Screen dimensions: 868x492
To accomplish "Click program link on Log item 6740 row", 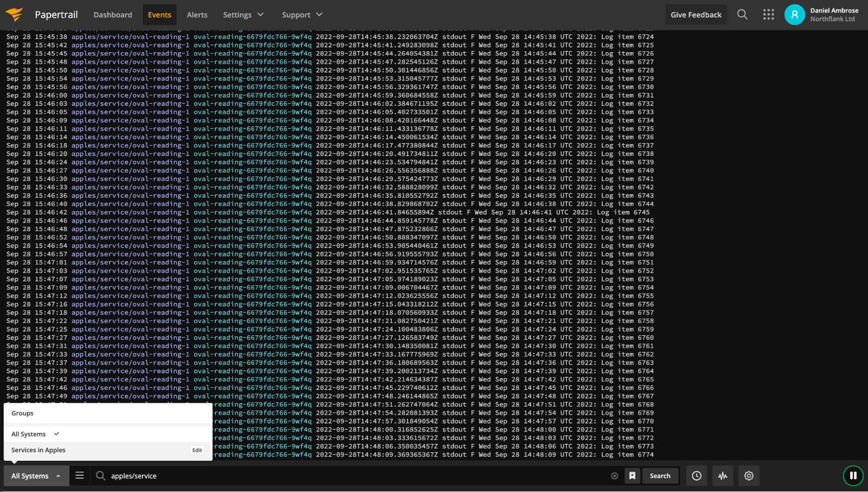I will click(x=252, y=171).
